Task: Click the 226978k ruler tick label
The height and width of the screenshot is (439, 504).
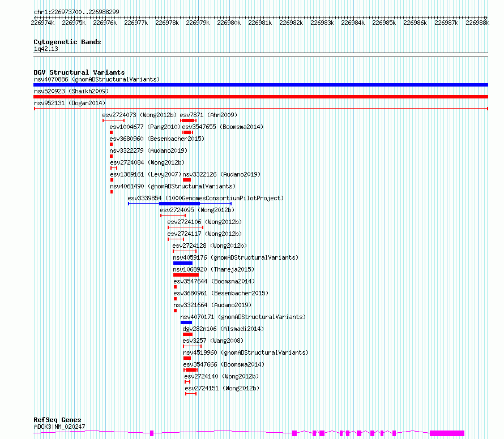Action: [x=167, y=23]
